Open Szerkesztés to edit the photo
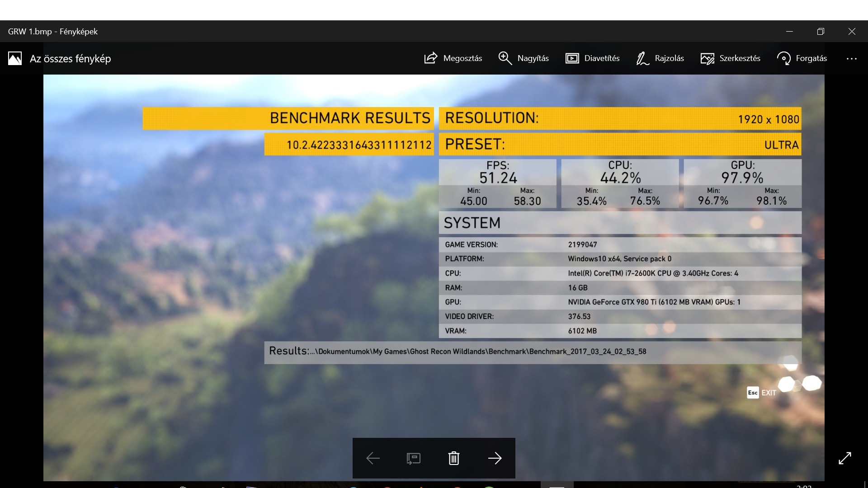868x488 pixels. point(730,58)
